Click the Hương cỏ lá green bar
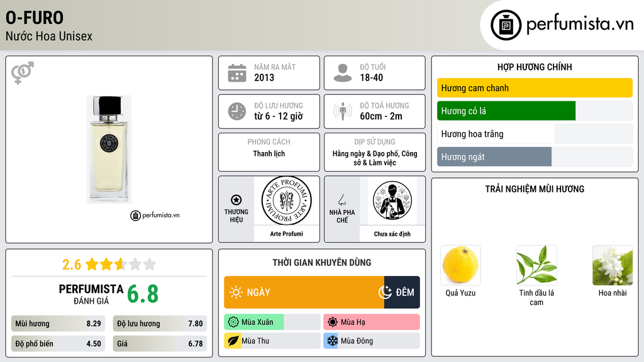644x362 pixels. tap(506, 111)
